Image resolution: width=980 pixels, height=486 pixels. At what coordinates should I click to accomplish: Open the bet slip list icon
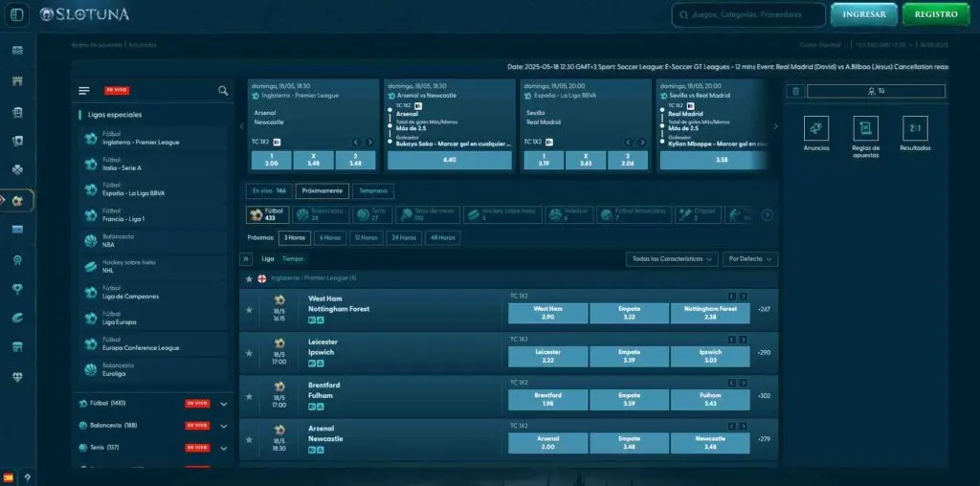(x=795, y=91)
